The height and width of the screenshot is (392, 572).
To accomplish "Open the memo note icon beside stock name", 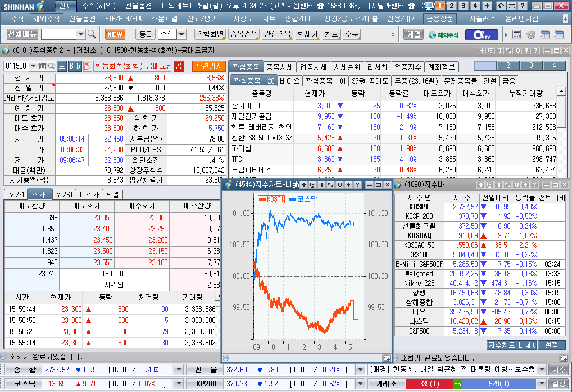I will [87, 66].
